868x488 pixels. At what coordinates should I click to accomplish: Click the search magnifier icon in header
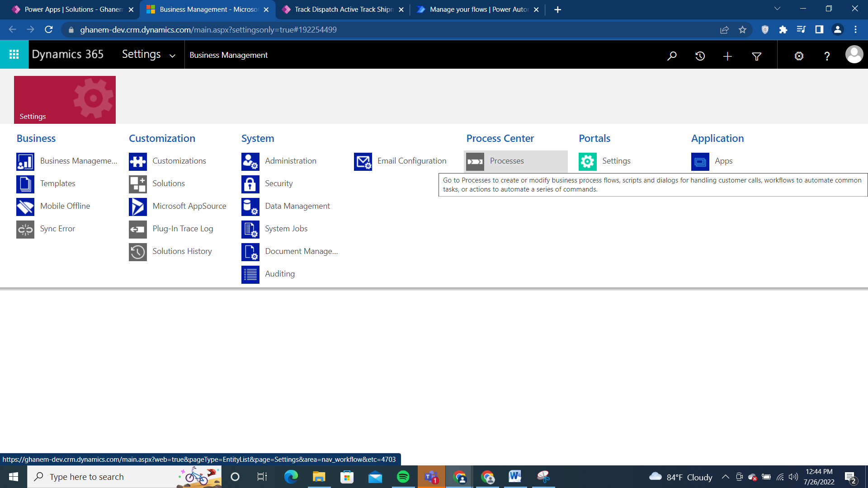(x=672, y=56)
